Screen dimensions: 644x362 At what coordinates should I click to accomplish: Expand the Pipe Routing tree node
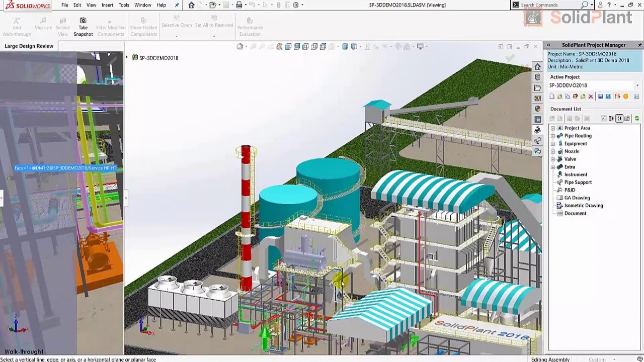coord(553,136)
